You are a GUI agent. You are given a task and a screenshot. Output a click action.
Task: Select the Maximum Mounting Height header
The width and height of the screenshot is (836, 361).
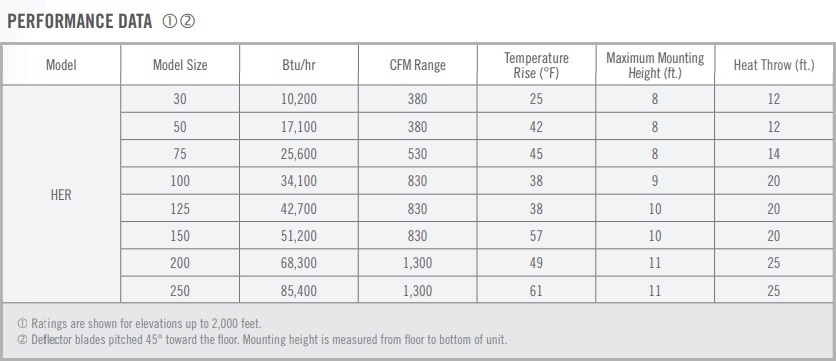tap(655, 65)
